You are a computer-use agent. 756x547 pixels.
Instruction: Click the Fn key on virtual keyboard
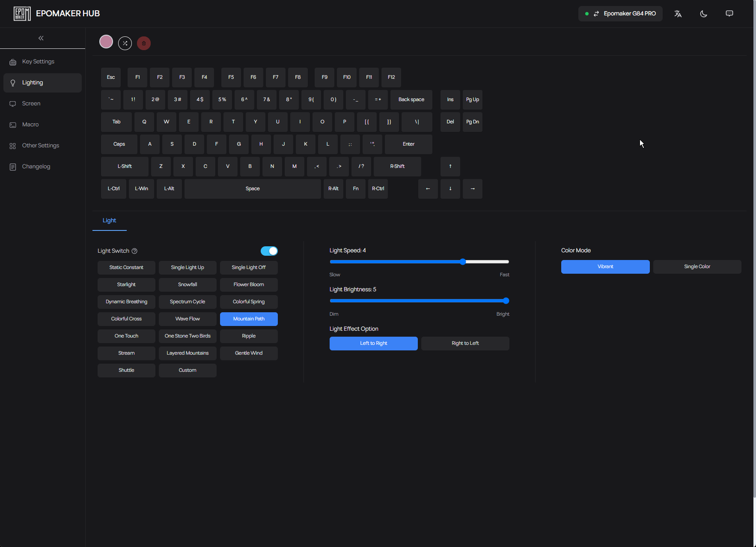pos(356,189)
